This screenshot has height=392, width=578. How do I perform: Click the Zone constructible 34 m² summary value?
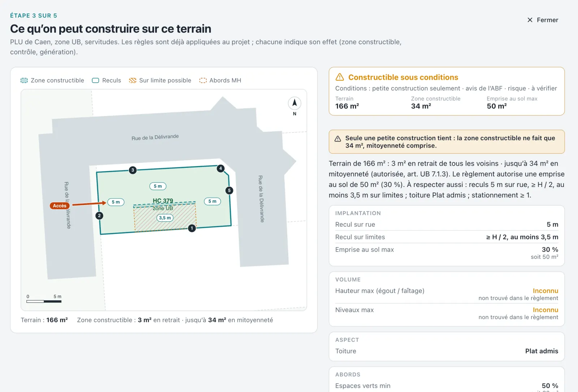click(x=421, y=106)
